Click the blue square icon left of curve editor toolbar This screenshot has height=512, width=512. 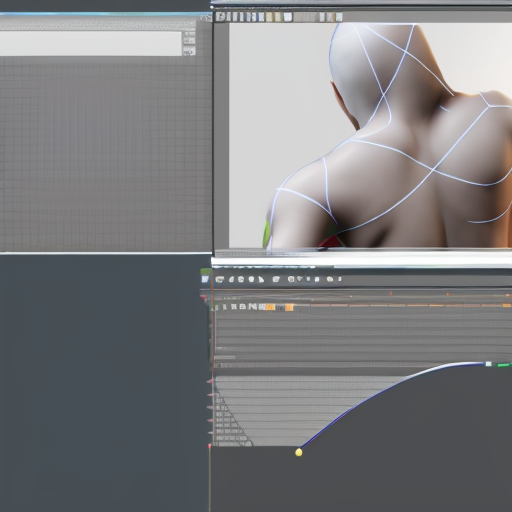[x=205, y=279]
